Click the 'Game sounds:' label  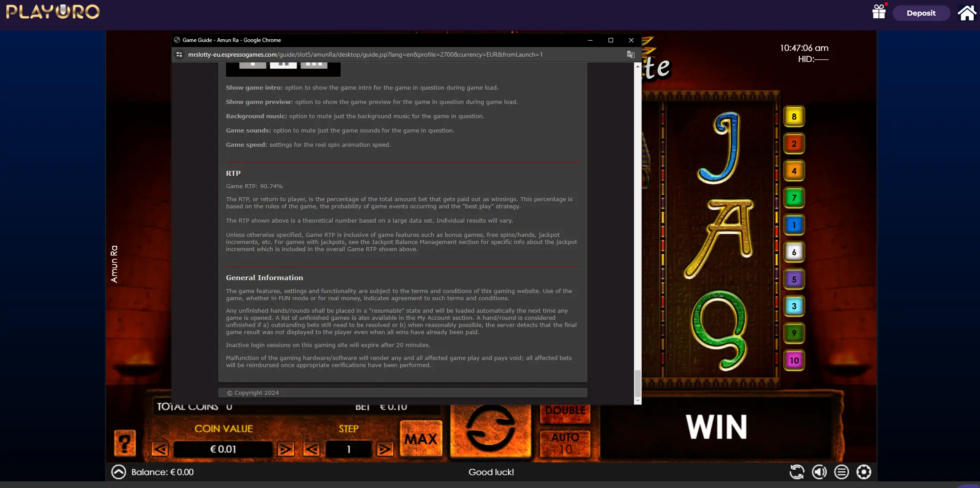click(x=248, y=131)
